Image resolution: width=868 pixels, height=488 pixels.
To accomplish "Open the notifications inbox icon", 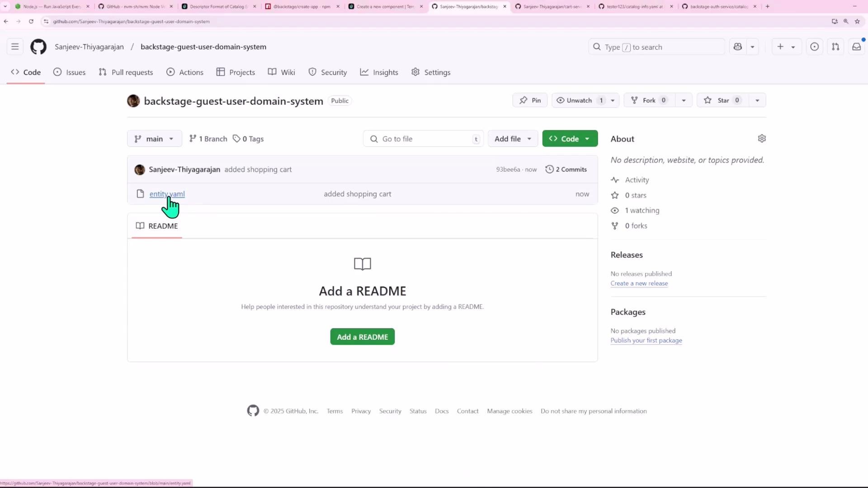I will pyautogui.click(x=856, y=47).
